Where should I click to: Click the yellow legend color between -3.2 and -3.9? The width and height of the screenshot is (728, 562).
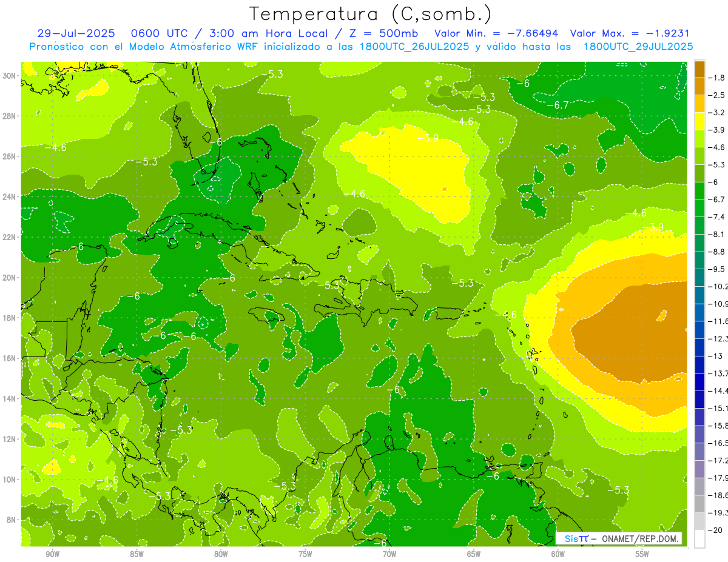point(699,121)
